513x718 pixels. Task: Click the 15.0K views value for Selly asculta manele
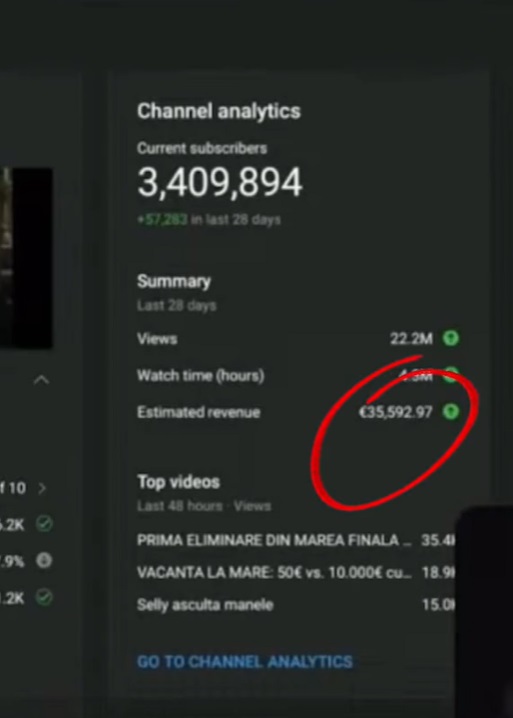[438, 605]
